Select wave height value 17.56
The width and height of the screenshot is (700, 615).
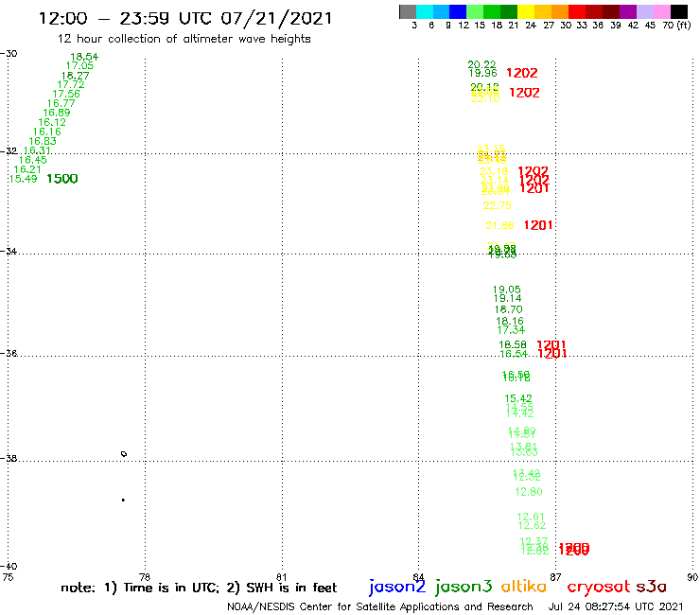pos(66,94)
